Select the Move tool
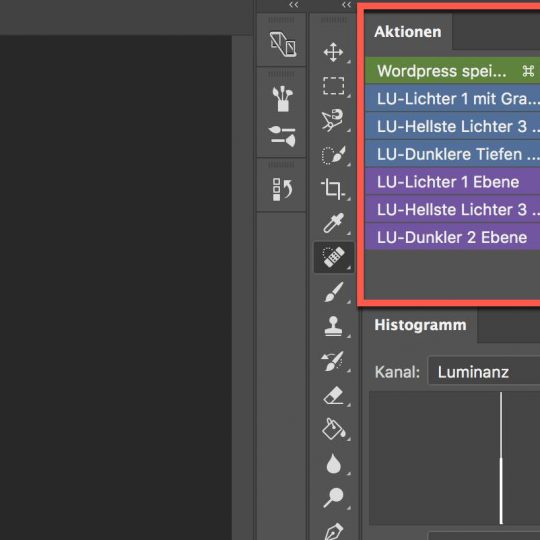540x540 pixels. click(x=333, y=52)
